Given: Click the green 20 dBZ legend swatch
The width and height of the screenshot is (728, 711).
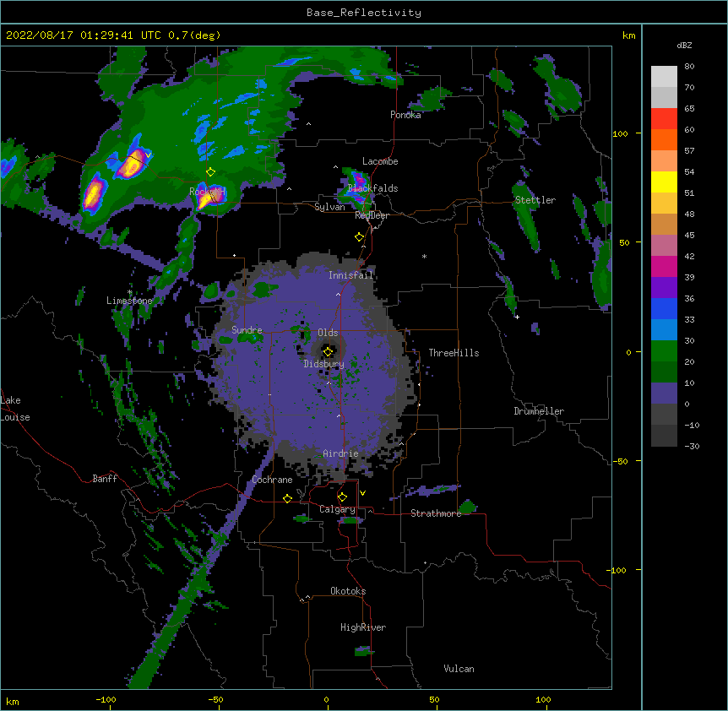Looking at the screenshot, I should click(664, 351).
